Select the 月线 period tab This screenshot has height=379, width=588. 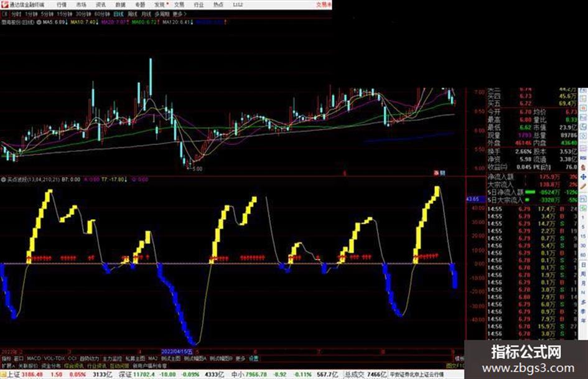[146, 14]
